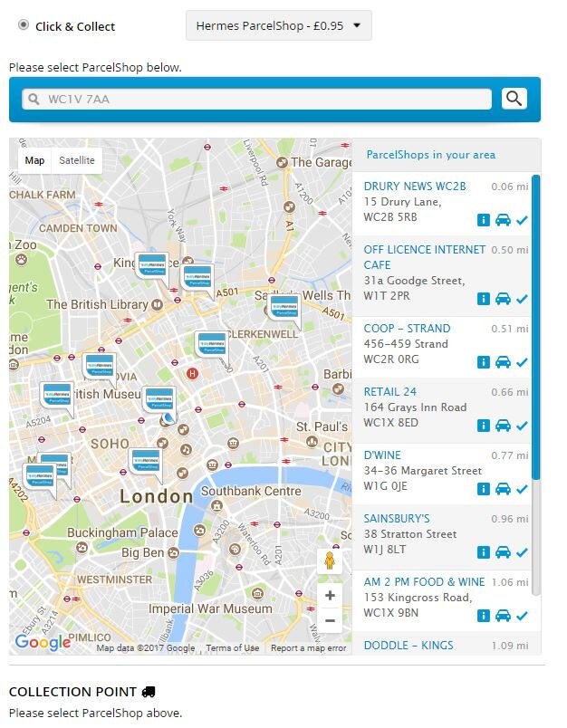The height and width of the screenshot is (728, 567).
Task: Click the SAINSBURY'S shop name
Action: pos(397,519)
